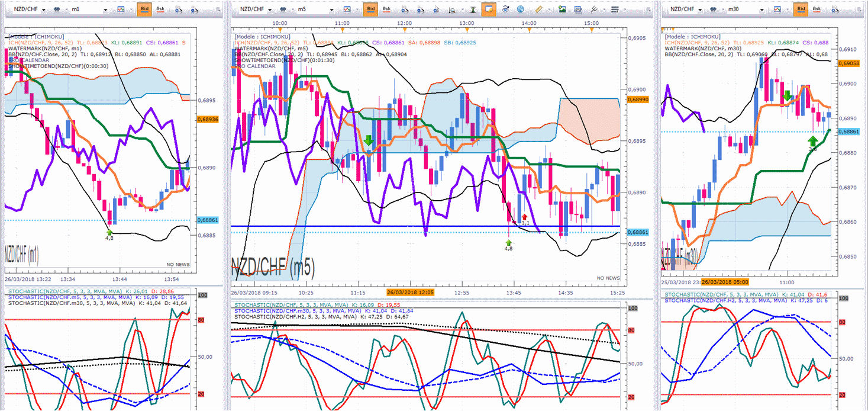Click the 0,68861 blue price label, m5 chart

point(638,232)
